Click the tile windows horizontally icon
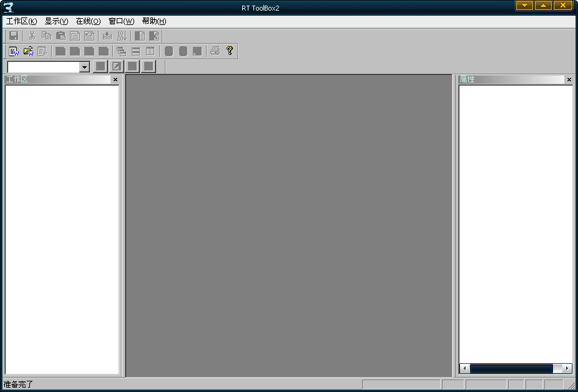The height and width of the screenshot is (392, 578). (135, 51)
